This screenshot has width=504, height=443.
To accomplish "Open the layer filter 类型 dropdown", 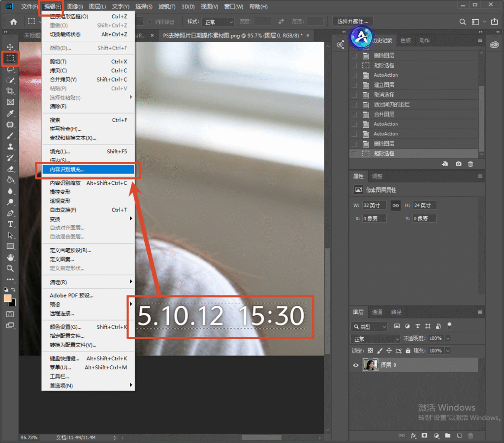I will pos(369,326).
